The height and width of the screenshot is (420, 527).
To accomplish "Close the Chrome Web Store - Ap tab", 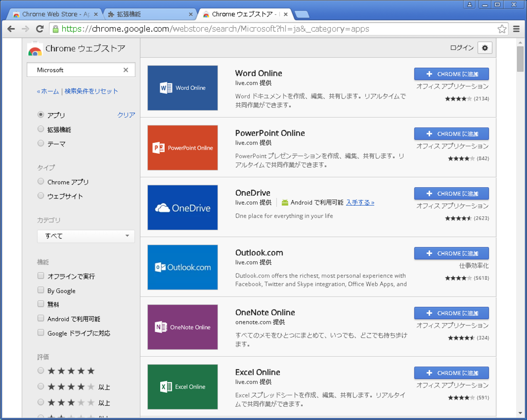I will coord(96,14).
